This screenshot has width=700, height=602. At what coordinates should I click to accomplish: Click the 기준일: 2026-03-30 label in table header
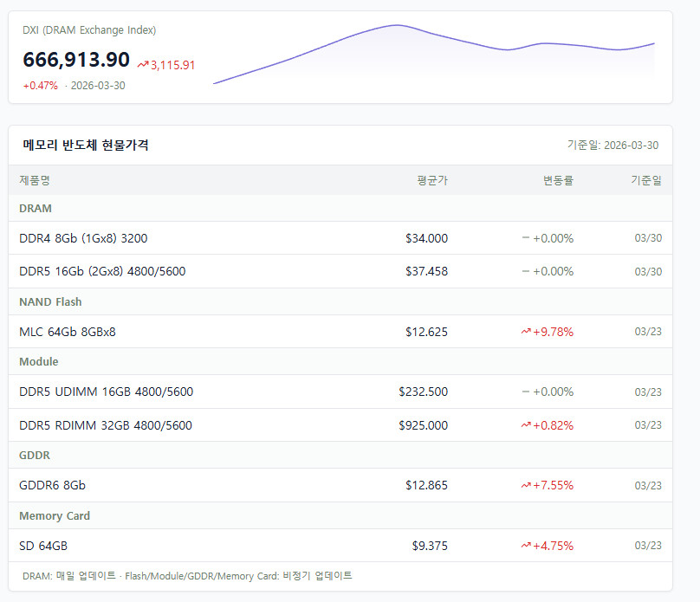coord(613,145)
